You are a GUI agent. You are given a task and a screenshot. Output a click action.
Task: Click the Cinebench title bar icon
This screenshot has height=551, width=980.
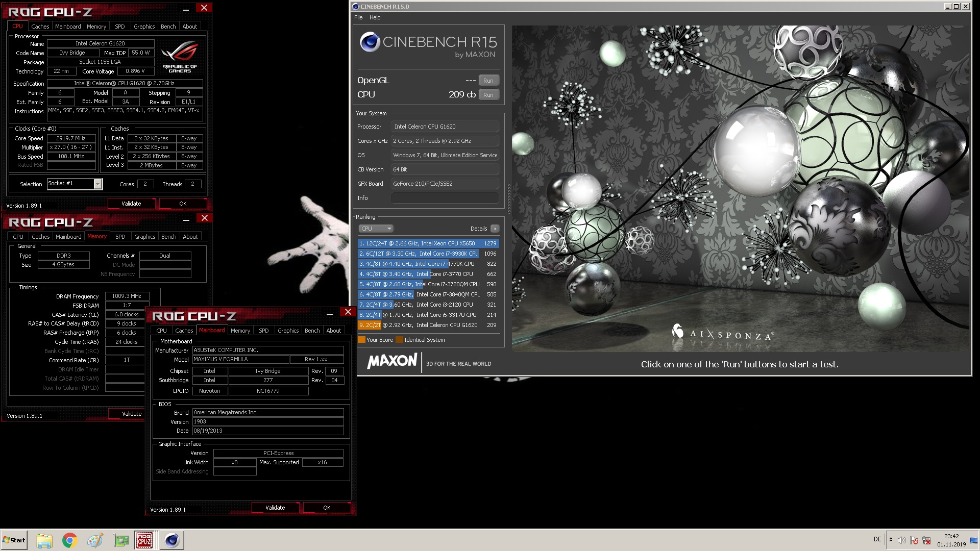356,7
